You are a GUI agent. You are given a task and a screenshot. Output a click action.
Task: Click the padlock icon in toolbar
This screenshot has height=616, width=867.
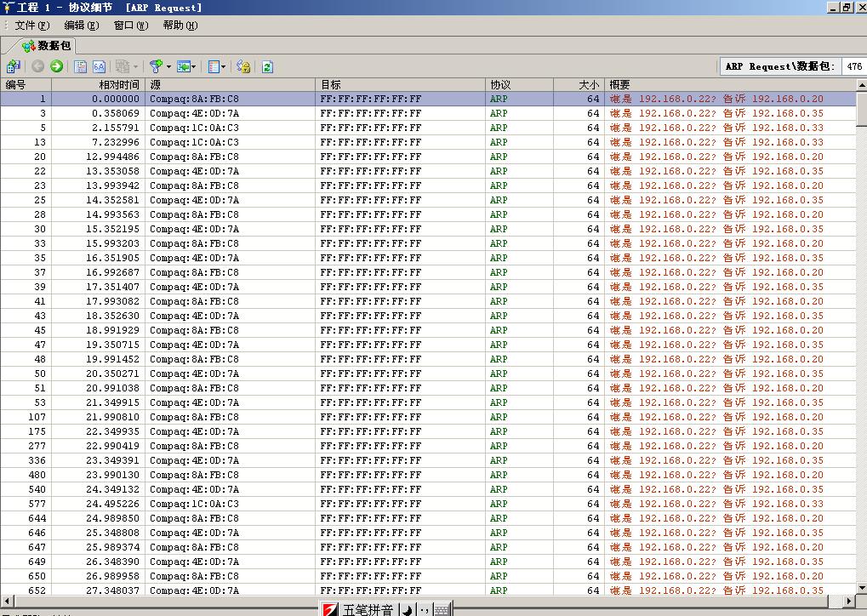pos(243,66)
